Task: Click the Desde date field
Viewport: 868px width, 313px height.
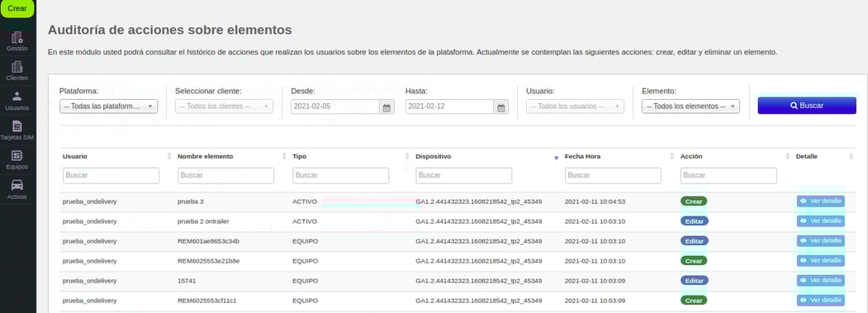Action: tap(335, 107)
